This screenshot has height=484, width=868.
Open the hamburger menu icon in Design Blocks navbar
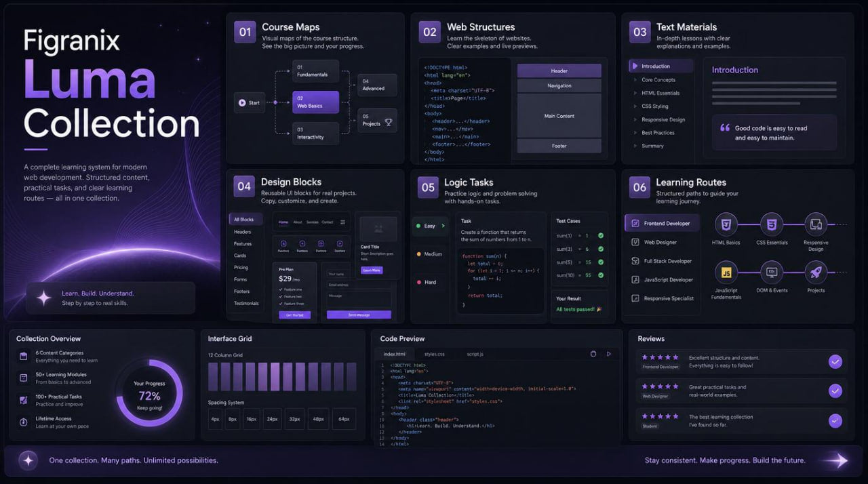pyautogui.click(x=343, y=222)
